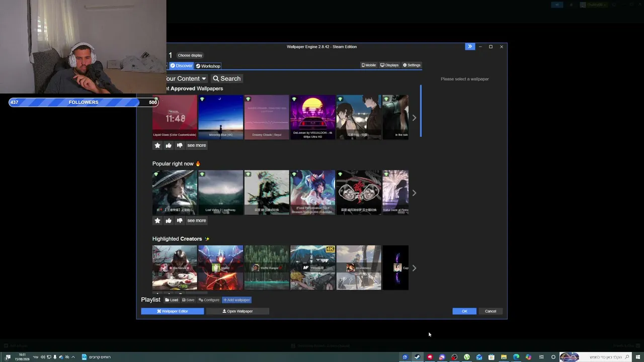Select the In the rain wallpaper
The width and height of the screenshot is (644, 362).
[x=395, y=117]
